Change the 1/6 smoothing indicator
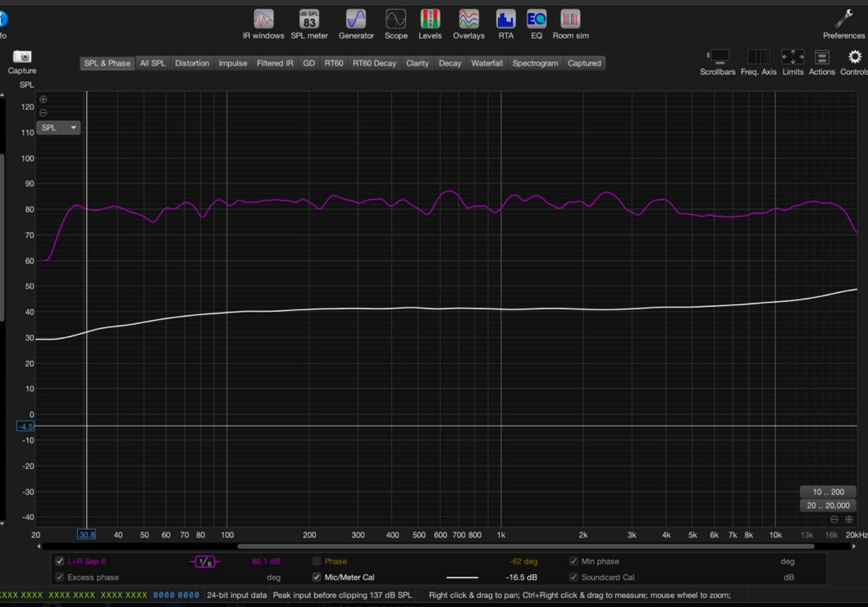Viewport: 868px width, 607px height. 205,561
